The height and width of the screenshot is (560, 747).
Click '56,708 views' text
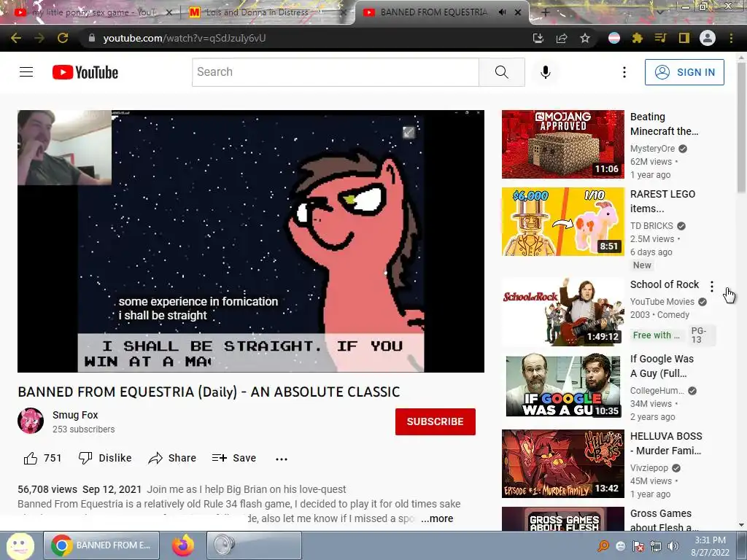point(47,489)
